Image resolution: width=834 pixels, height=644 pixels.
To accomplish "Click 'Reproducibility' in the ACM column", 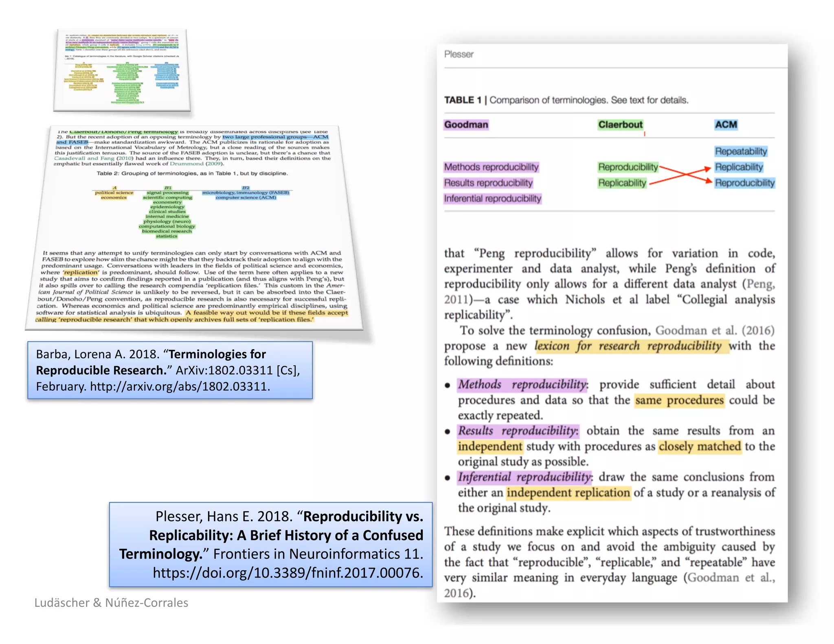I will 745,183.
